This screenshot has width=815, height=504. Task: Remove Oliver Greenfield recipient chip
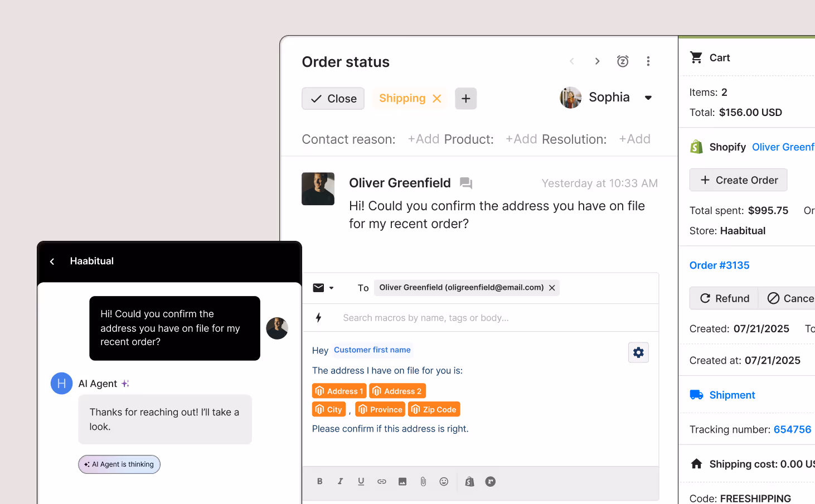pyautogui.click(x=552, y=288)
